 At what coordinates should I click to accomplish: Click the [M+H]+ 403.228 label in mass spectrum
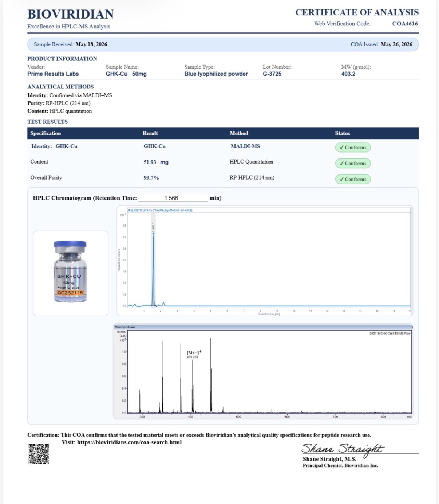click(194, 354)
